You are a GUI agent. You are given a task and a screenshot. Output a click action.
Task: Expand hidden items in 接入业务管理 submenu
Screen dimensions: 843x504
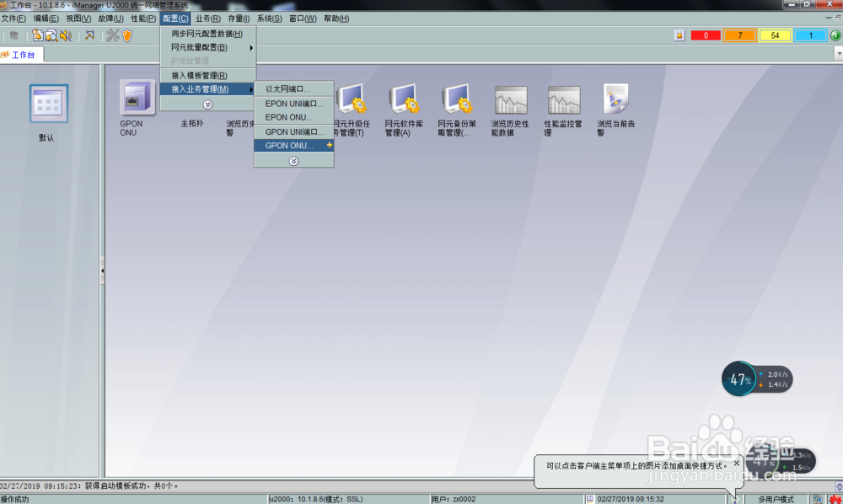click(293, 161)
